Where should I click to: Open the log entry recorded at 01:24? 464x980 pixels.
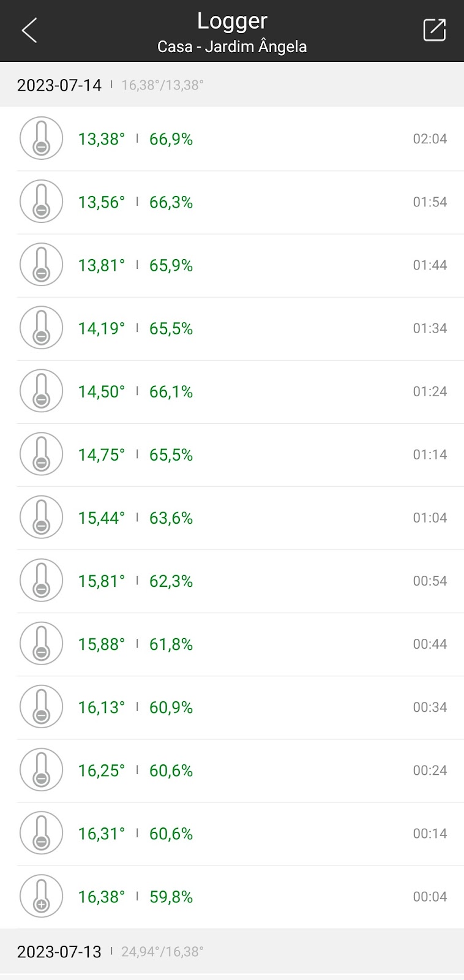(232, 391)
